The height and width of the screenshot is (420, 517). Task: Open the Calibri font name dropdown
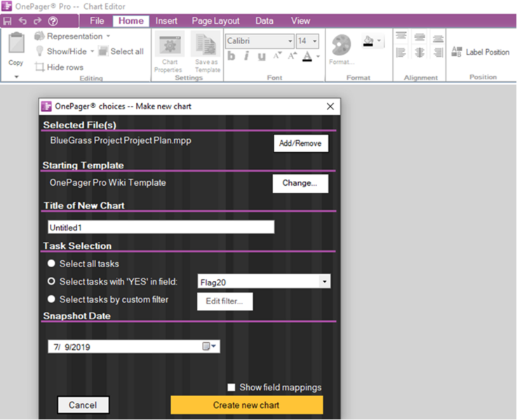coord(290,41)
